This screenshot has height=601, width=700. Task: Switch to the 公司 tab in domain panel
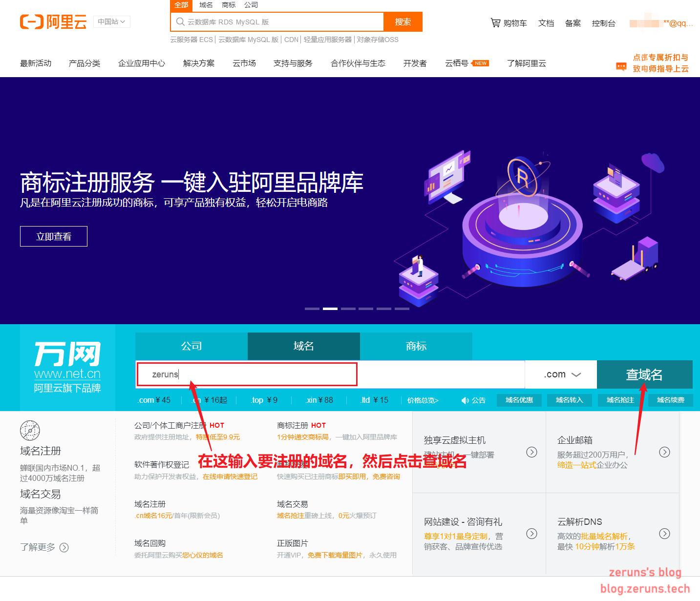[191, 346]
